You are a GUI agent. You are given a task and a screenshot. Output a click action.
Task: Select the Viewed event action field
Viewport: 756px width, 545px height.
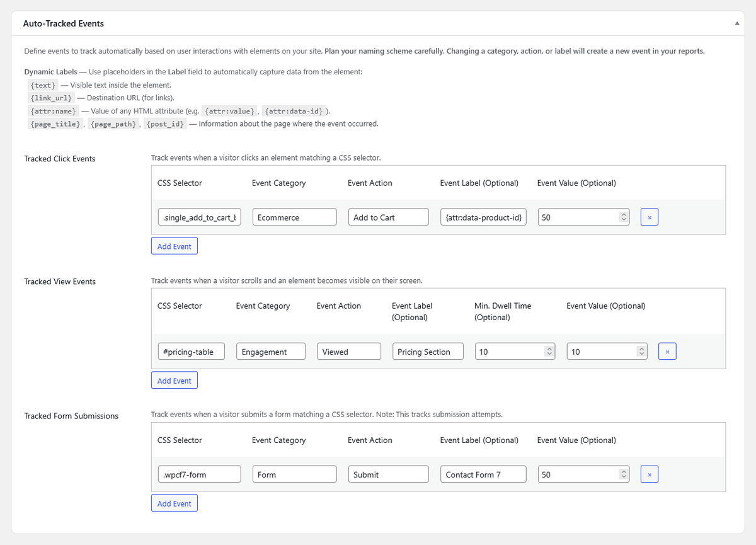coord(348,351)
